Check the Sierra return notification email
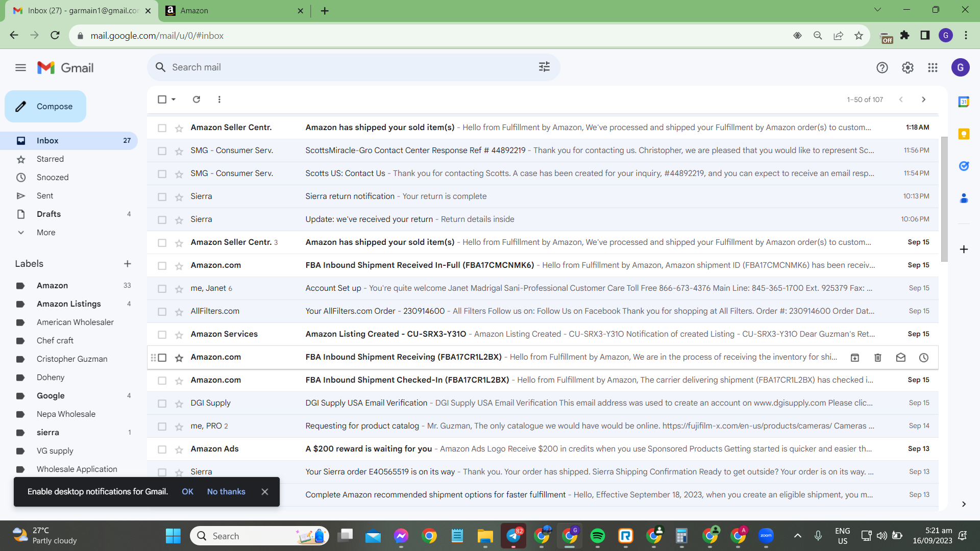The height and width of the screenshot is (551, 980). coord(162,197)
